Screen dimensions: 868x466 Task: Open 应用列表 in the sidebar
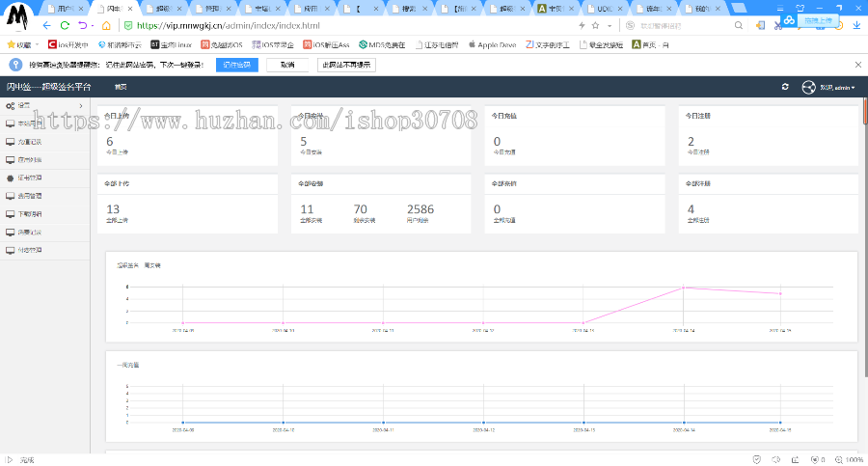(44, 159)
